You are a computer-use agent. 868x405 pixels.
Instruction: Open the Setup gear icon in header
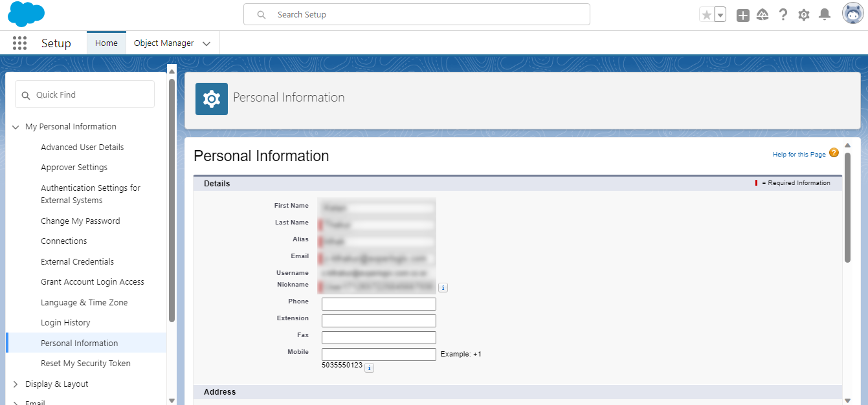(804, 15)
